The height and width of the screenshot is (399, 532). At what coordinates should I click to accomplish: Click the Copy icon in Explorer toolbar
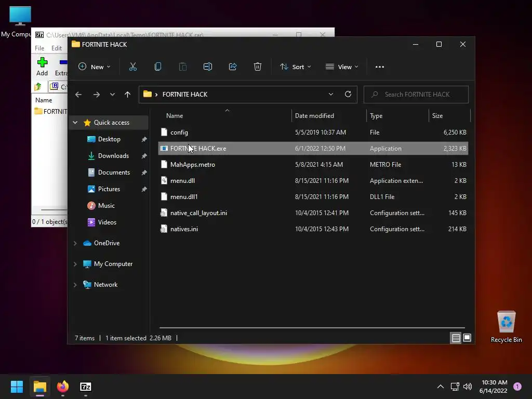pos(158,67)
